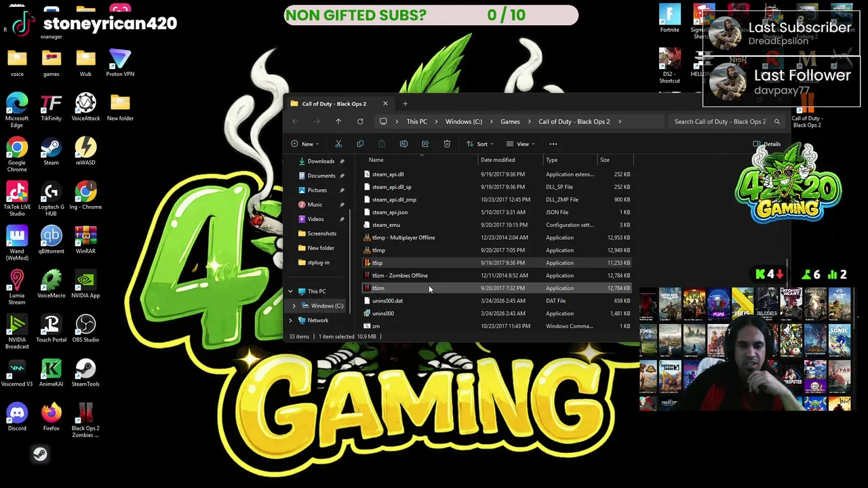Open Downloads in the navigation pane
Image resolution: width=868 pixels, height=488 pixels.
click(x=321, y=161)
